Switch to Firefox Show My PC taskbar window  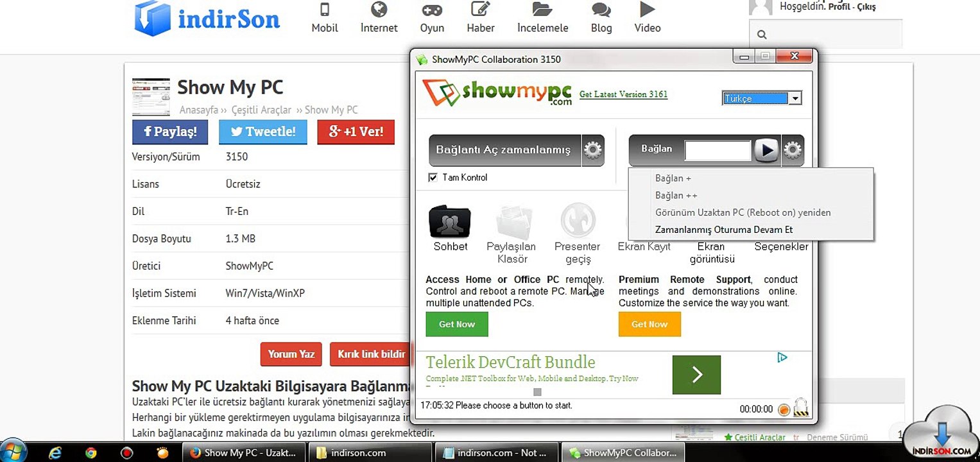point(245,453)
